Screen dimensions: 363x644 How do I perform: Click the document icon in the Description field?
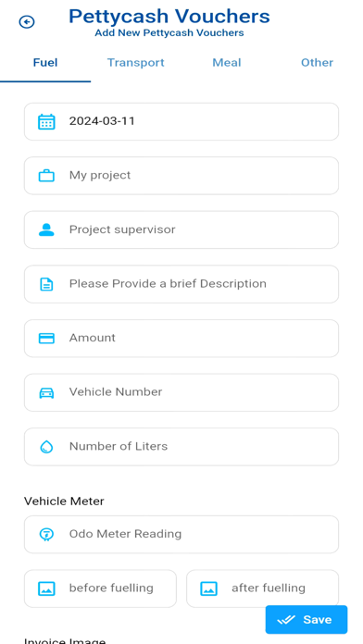click(46, 284)
